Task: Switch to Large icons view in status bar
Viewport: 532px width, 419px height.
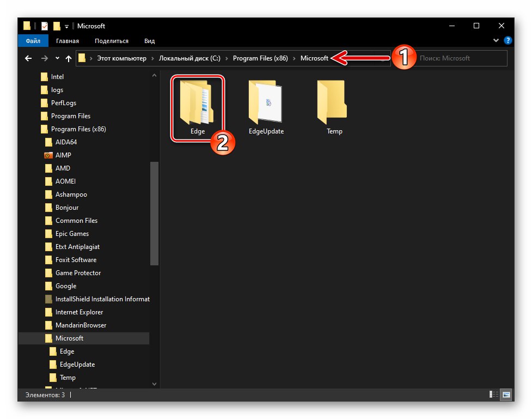Action: (x=506, y=394)
